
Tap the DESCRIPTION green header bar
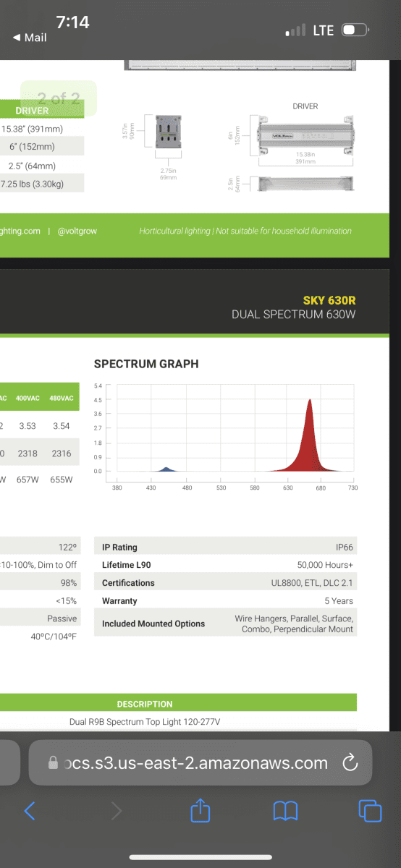tap(179, 704)
